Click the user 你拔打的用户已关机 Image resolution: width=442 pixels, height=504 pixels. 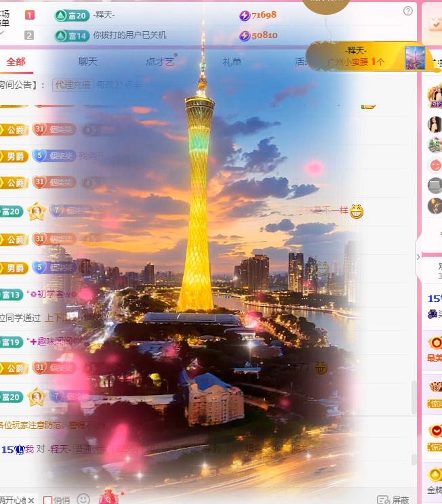129,35
